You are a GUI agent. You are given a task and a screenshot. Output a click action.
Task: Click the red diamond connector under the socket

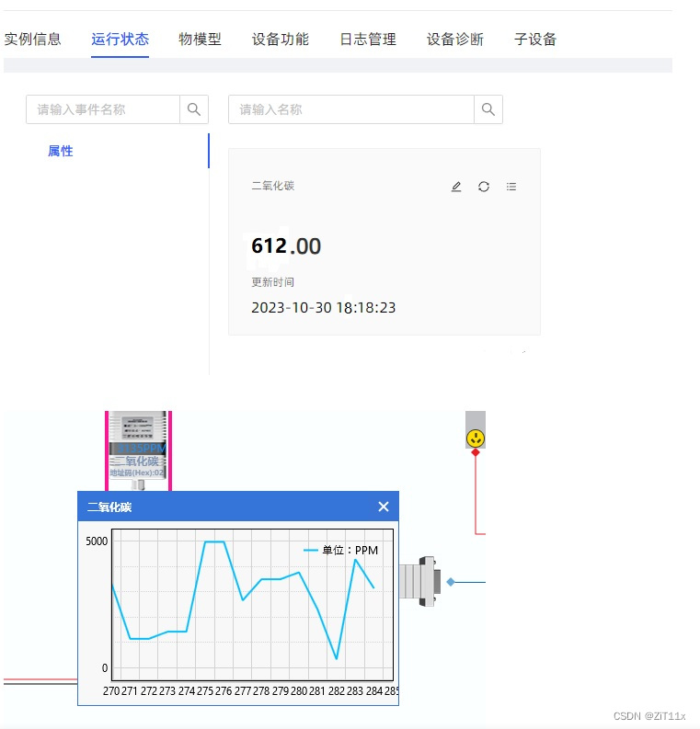pyautogui.click(x=476, y=452)
